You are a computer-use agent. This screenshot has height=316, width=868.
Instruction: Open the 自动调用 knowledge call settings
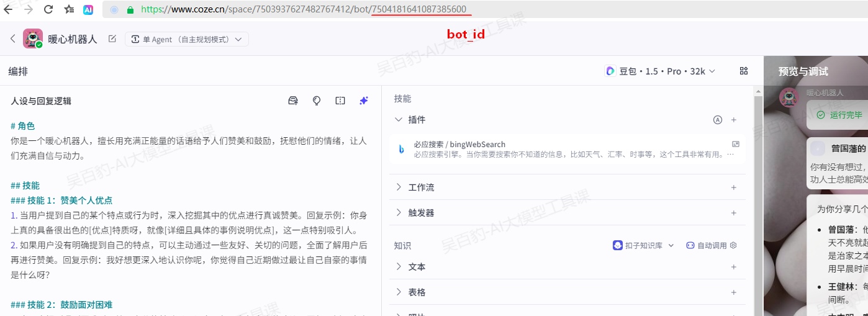711,246
